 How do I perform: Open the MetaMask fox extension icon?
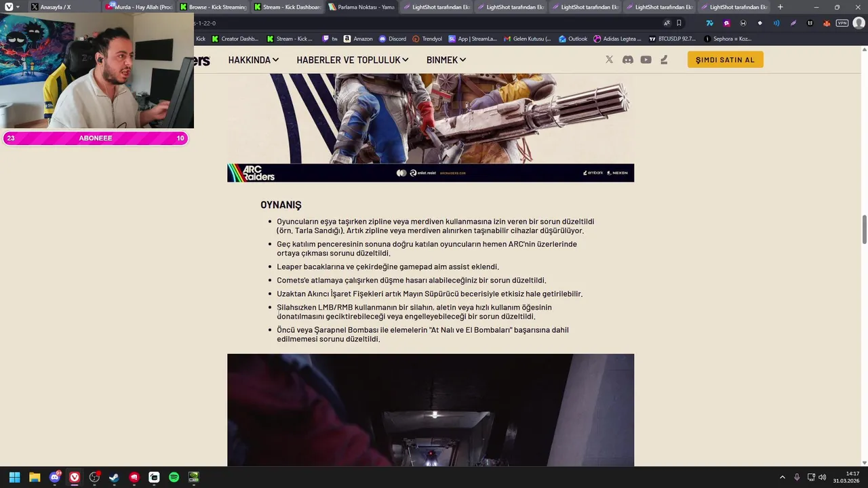[x=826, y=23]
